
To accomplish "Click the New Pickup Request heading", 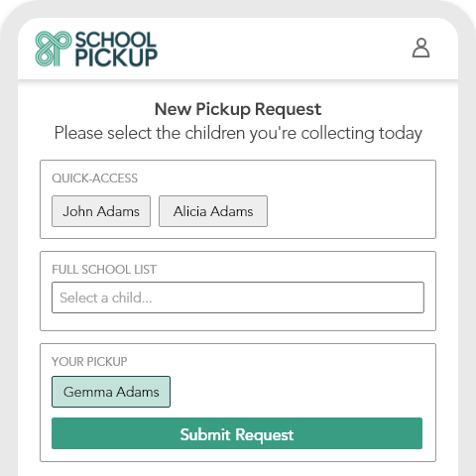I will click(x=238, y=109).
